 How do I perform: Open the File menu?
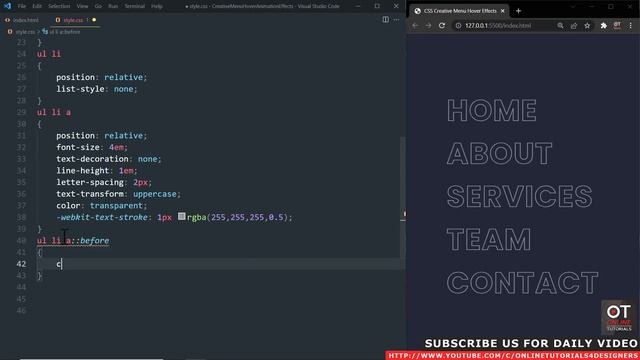point(22,6)
